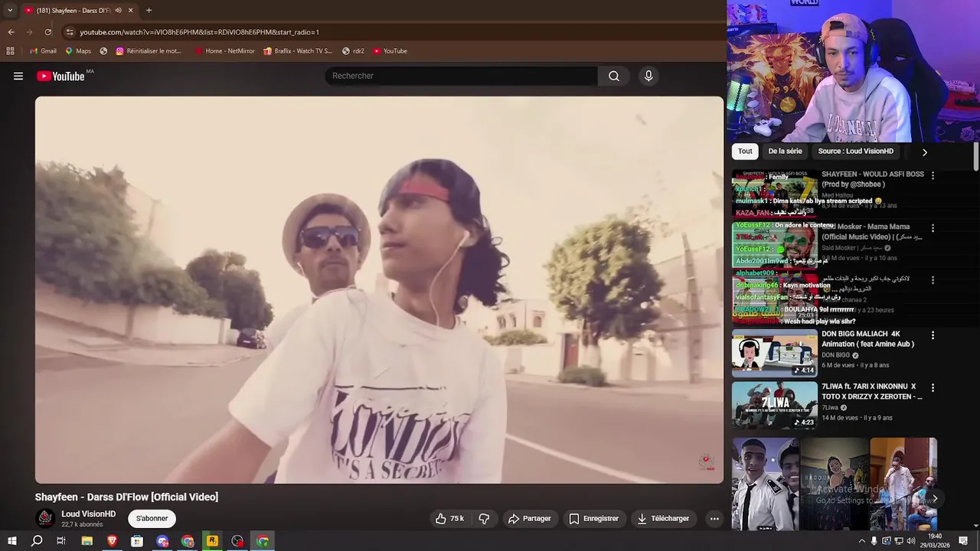980x551 pixels.
Task: View site information icon in address bar
Action: (70, 32)
